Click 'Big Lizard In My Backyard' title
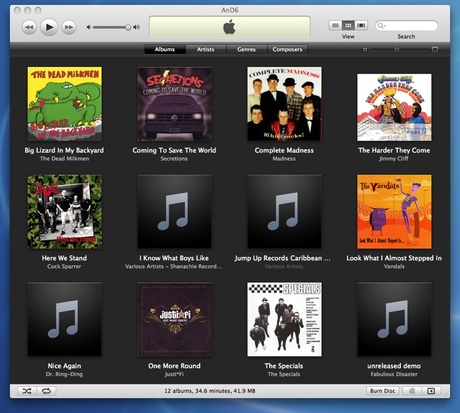 [x=64, y=150]
